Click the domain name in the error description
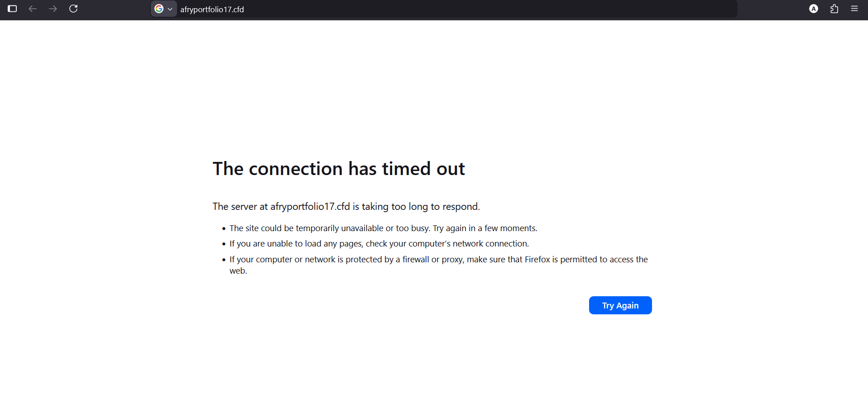868x417 pixels. 310,207
